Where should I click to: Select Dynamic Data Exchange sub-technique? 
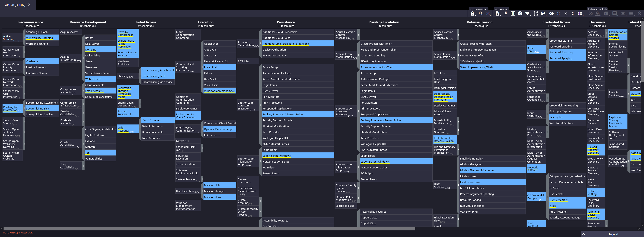click(220, 129)
